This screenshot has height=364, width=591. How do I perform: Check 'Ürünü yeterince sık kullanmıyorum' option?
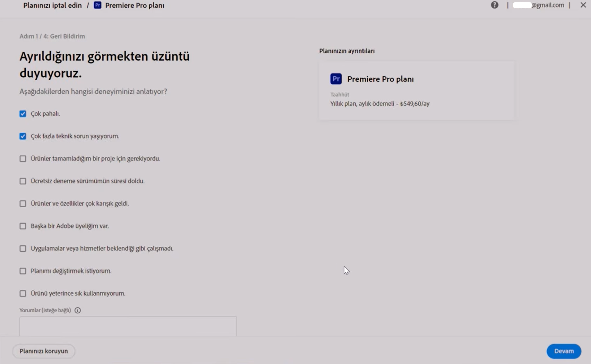click(x=23, y=293)
